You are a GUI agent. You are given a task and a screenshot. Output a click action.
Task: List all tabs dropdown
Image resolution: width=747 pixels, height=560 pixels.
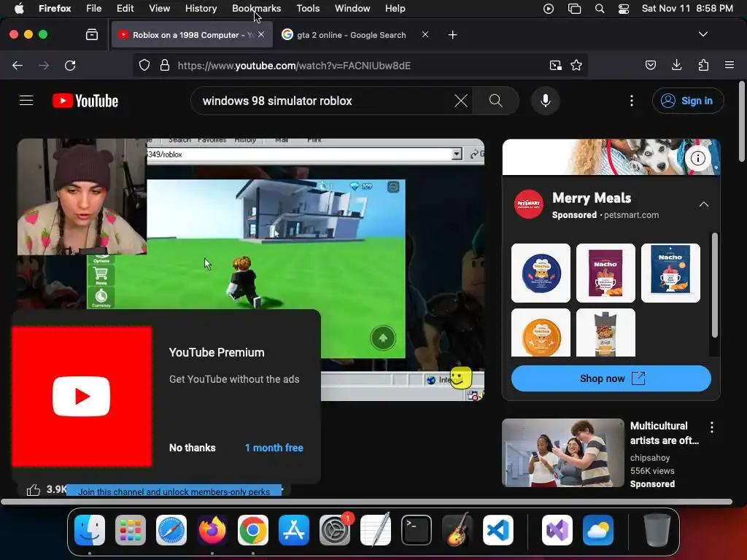pos(703,34)
